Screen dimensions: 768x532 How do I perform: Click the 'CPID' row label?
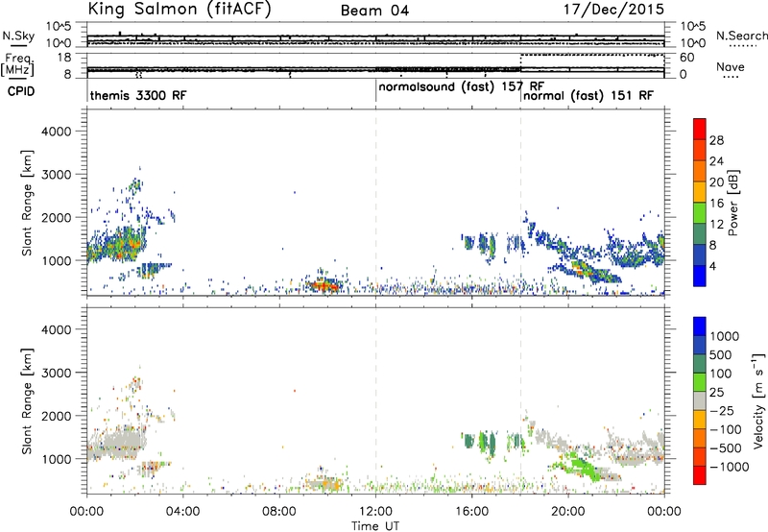(x=21, y=91)
